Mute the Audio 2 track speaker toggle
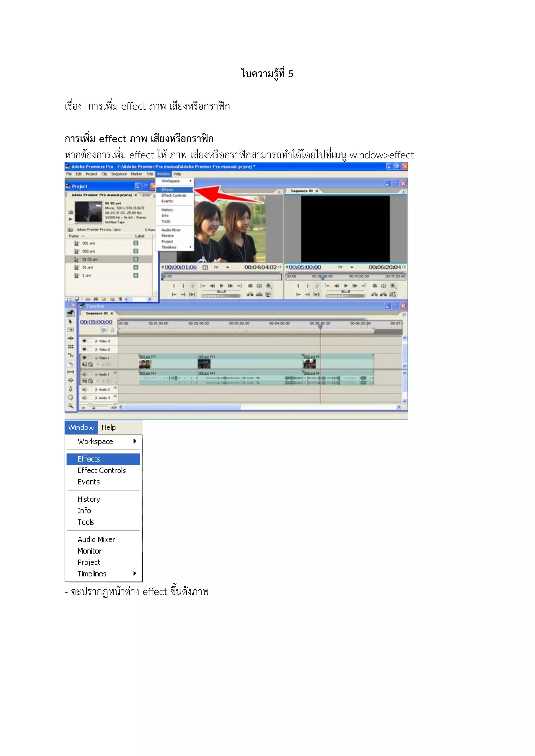 84,389
